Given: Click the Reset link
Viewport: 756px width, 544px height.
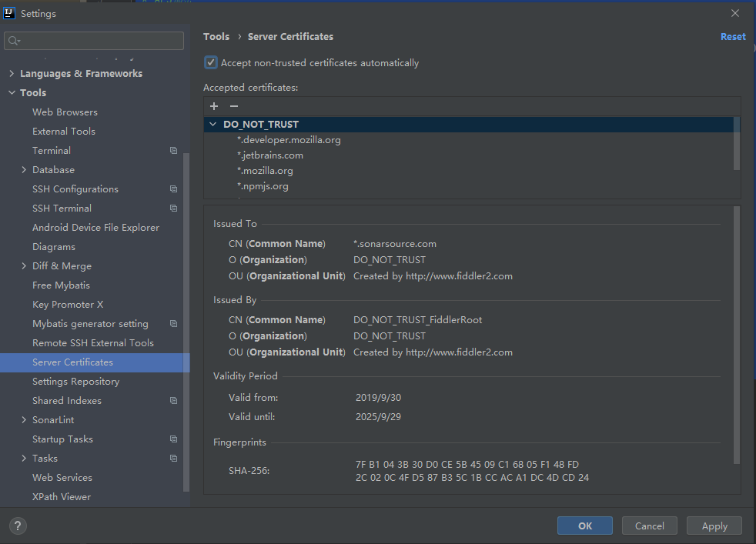Looking at the screenshot, I should [x=732, y=36].
